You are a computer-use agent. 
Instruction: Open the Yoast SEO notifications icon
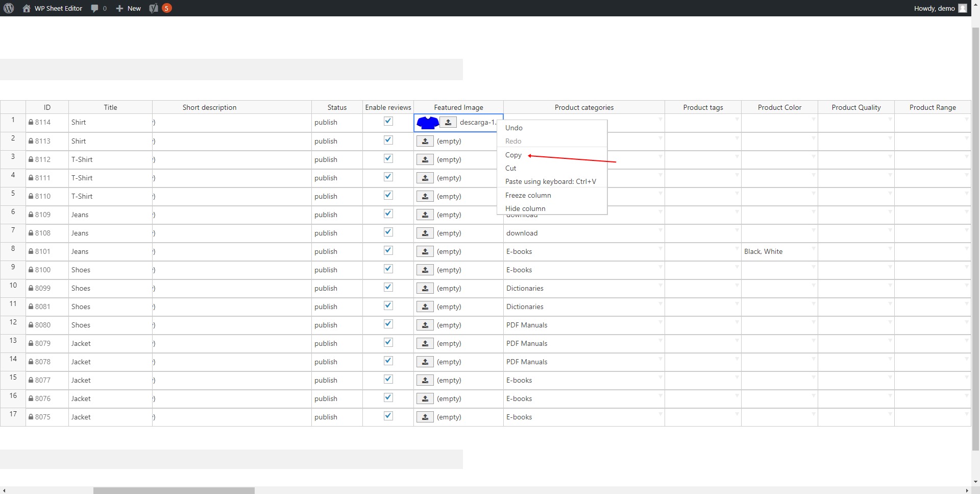[x=154, y=8]
